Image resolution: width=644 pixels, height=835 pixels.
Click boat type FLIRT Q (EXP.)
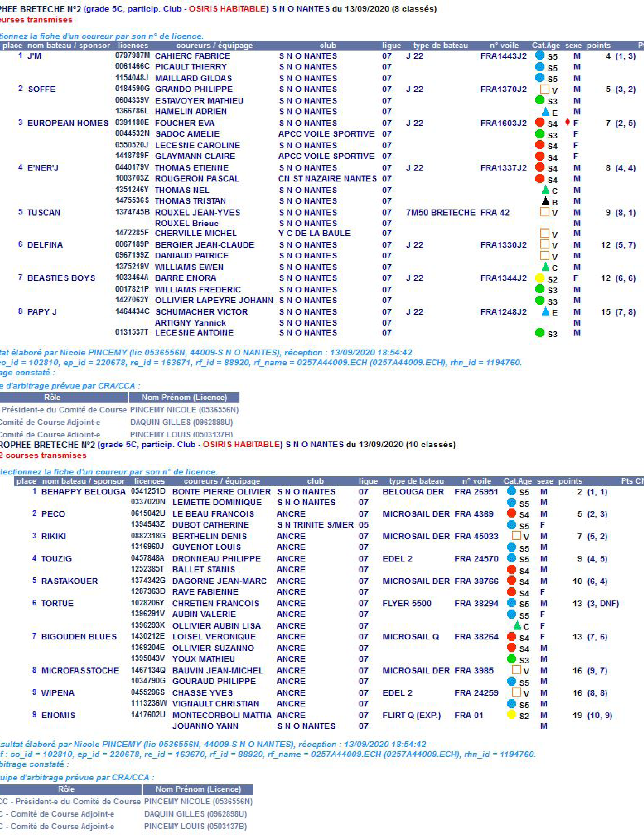click(411, 715)
